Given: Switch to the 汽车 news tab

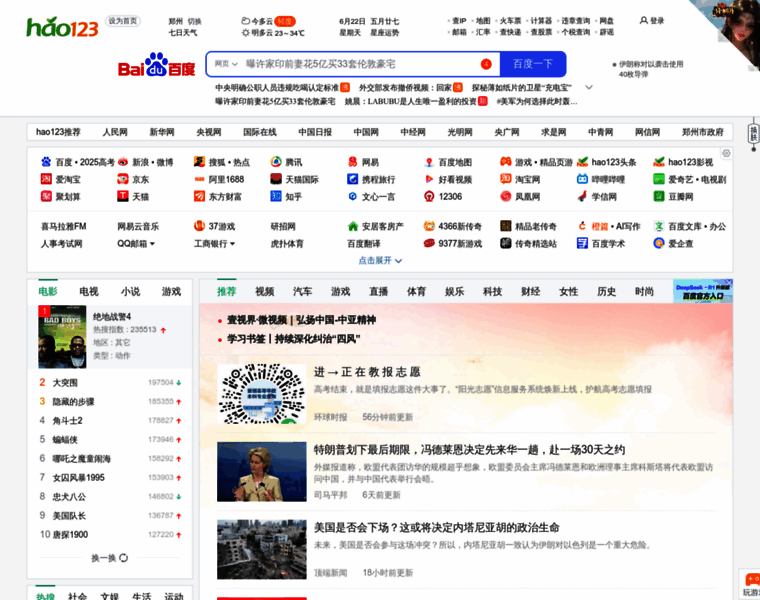Looking at the screenshot, I should (x=302, y=291).
